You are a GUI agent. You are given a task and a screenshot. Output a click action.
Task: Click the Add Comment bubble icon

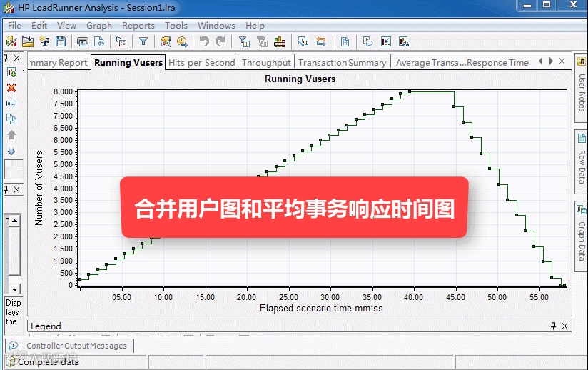pyautogui.click(x=368, y=41)
